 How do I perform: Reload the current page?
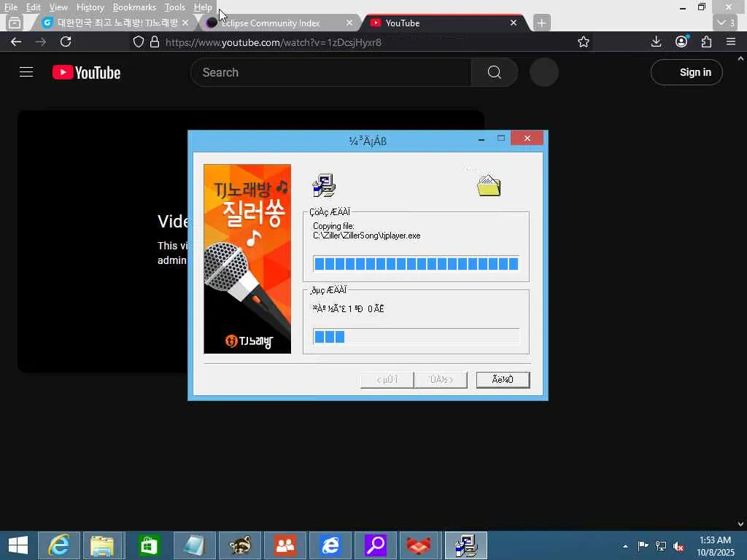pyautogui.click(x=66, y=42)
